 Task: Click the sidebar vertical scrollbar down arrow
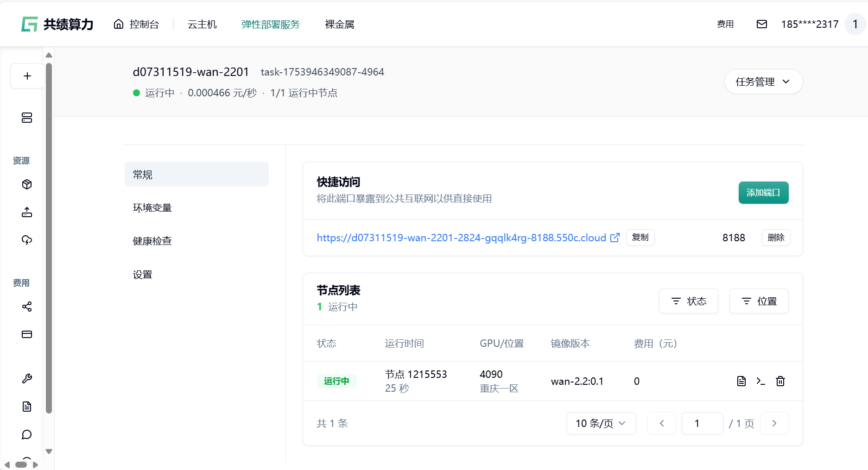(x=49, y=451)
